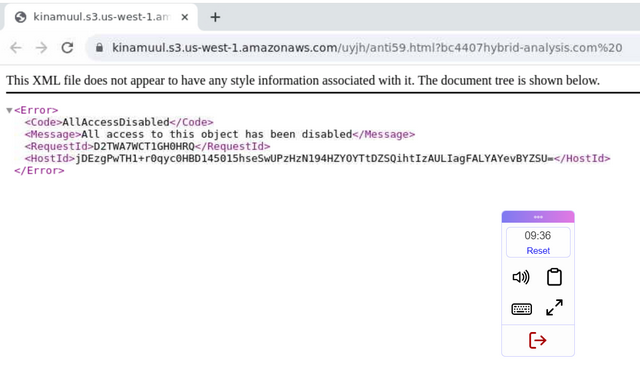Click the closing Error tag
This screenshot has width=640, height=380.
(x=39, y=171)
